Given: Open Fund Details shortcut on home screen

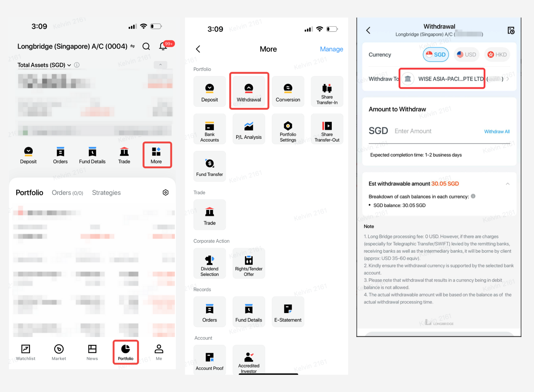Looking at the screenshot, I should point(92,155).
